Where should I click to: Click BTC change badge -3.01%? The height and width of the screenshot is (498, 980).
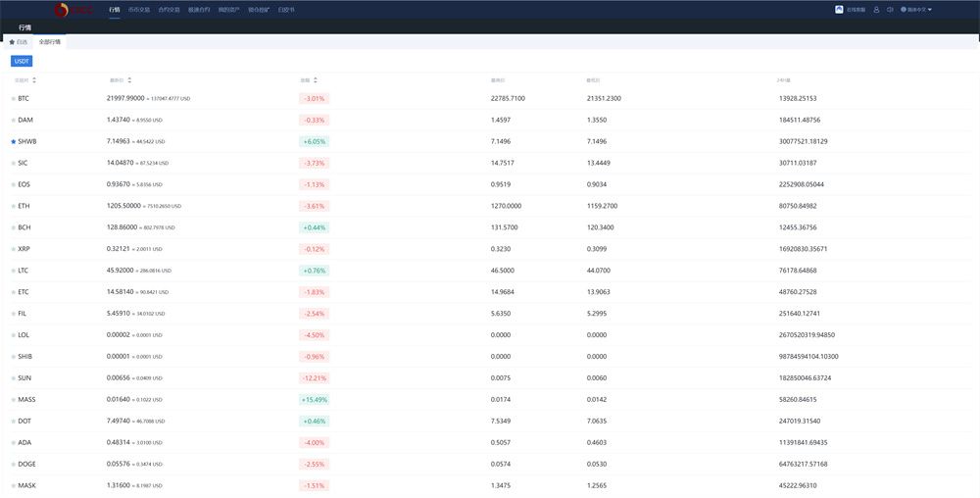315,99
